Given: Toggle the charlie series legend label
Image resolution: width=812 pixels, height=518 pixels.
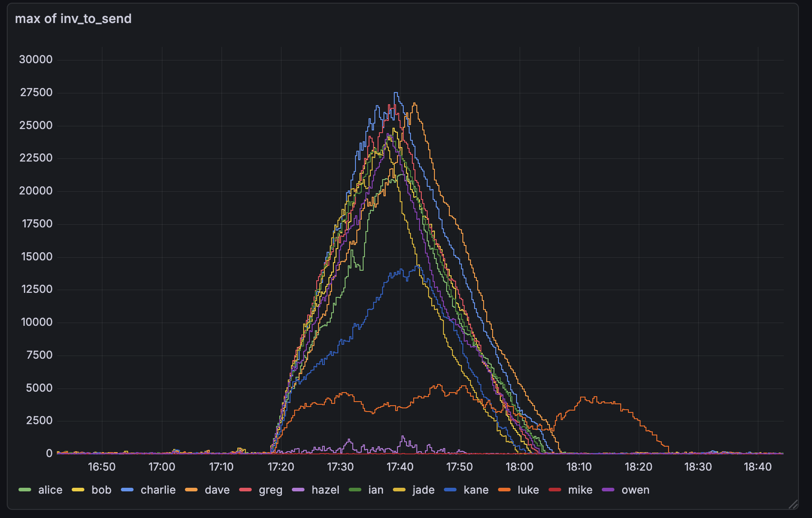Looking at the screenshot, I should tap(158, 490).
